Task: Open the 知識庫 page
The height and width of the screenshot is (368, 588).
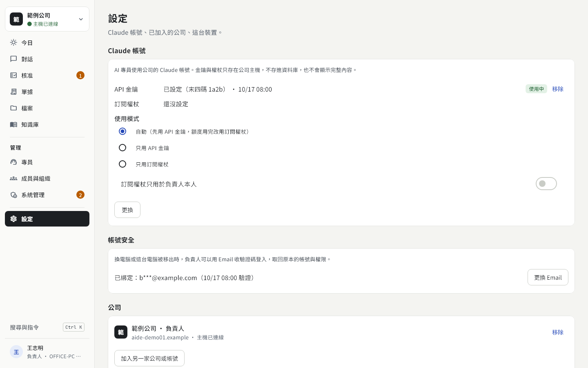Action: click(47, 124)
